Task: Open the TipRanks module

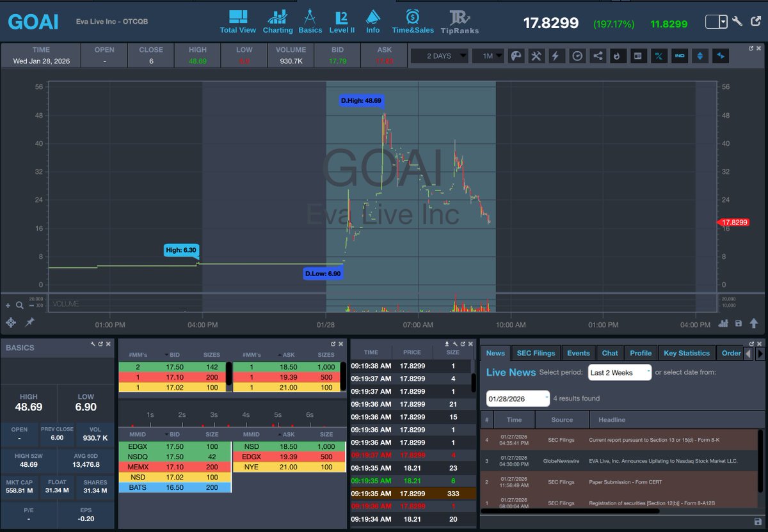Action: [460, 22]
